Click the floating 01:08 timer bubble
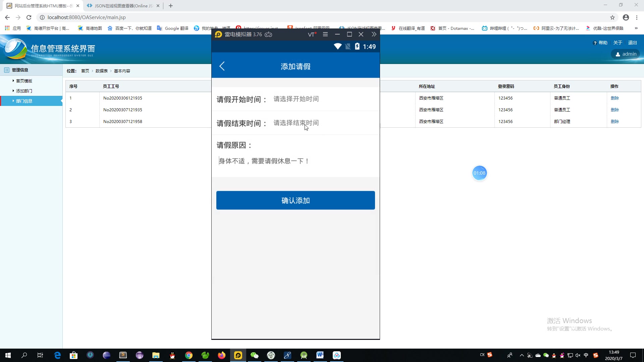 (x=479, y=173)
